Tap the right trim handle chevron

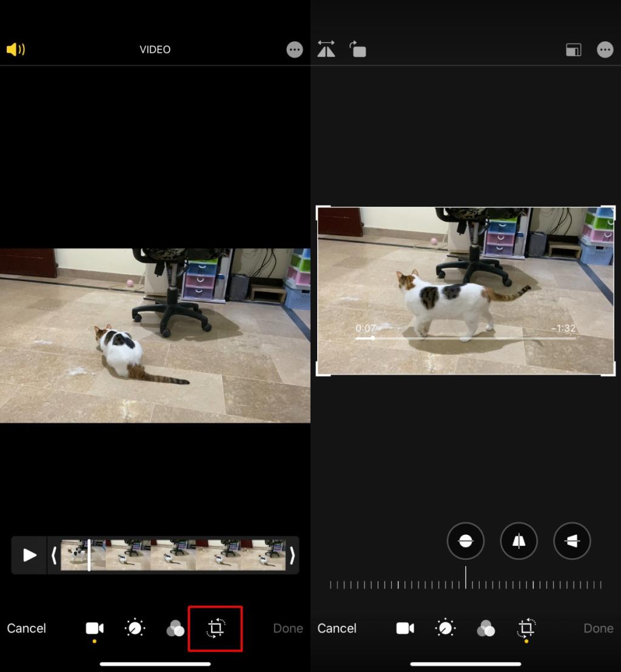(x=292, y=555)
